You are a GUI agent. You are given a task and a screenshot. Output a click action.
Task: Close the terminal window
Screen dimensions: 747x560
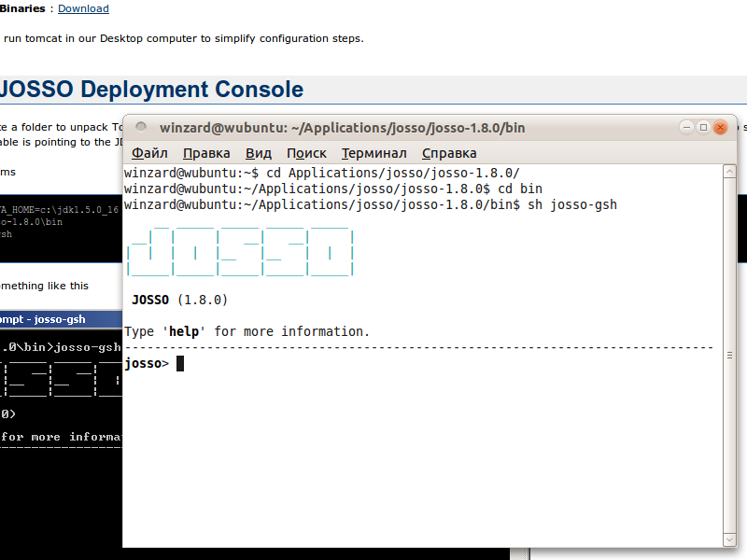pyautogui.click(x=720, y=127)
